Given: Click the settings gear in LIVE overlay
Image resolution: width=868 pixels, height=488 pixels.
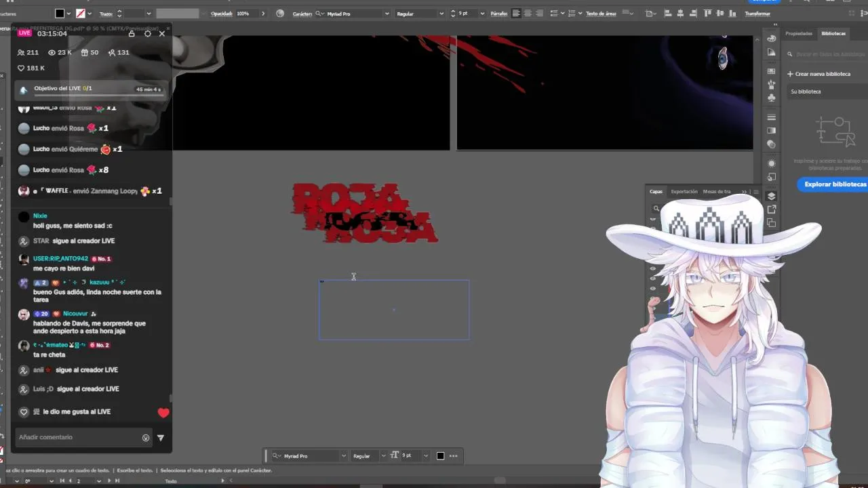Looking at the screenshot, I should click(147, 33).
